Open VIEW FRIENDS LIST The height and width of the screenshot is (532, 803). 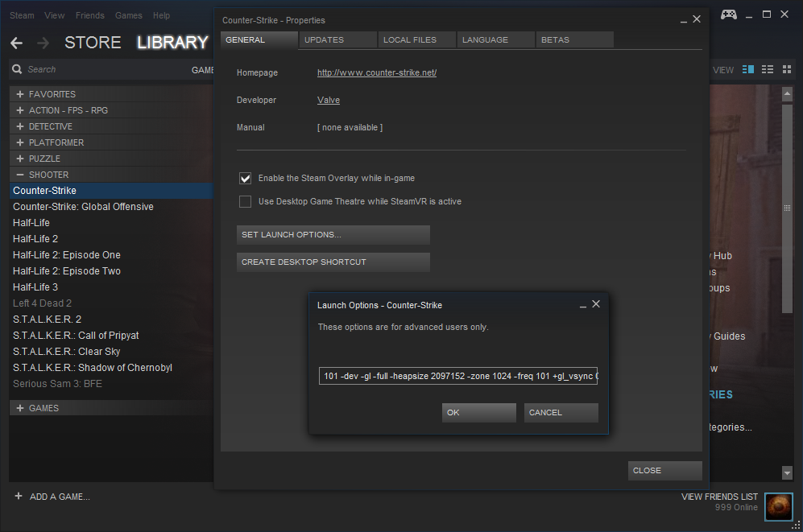[719, 497]
